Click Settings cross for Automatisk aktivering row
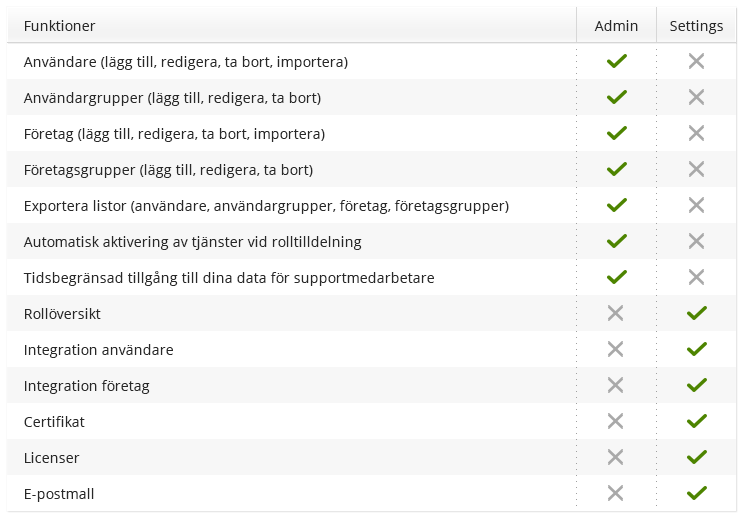The image size is (742, 517). pyautogui.click(x=697, y=242)
